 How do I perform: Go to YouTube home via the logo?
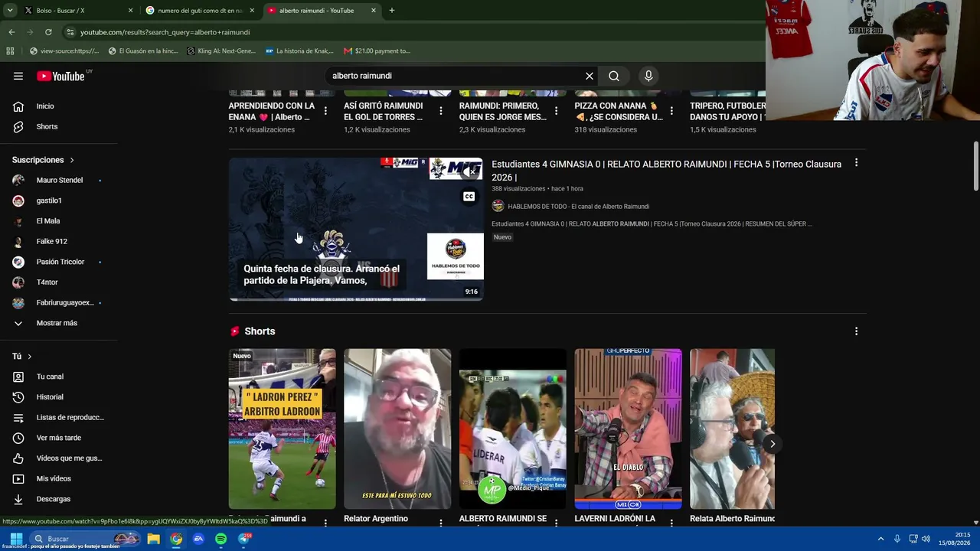pyautogui.click(x=60, y=76)
